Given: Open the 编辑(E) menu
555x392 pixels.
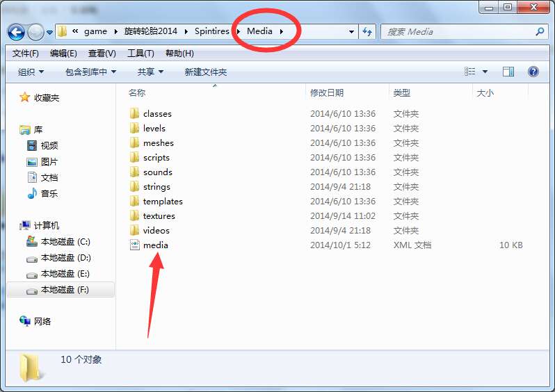Looking at the screenshot, I should click(63, 54).
